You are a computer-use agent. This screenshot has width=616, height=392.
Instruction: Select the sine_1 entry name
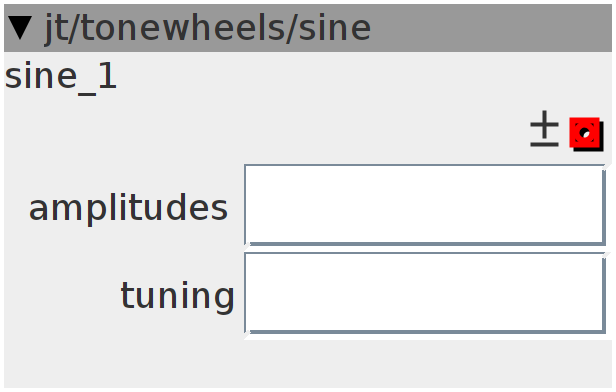point(61,77)
